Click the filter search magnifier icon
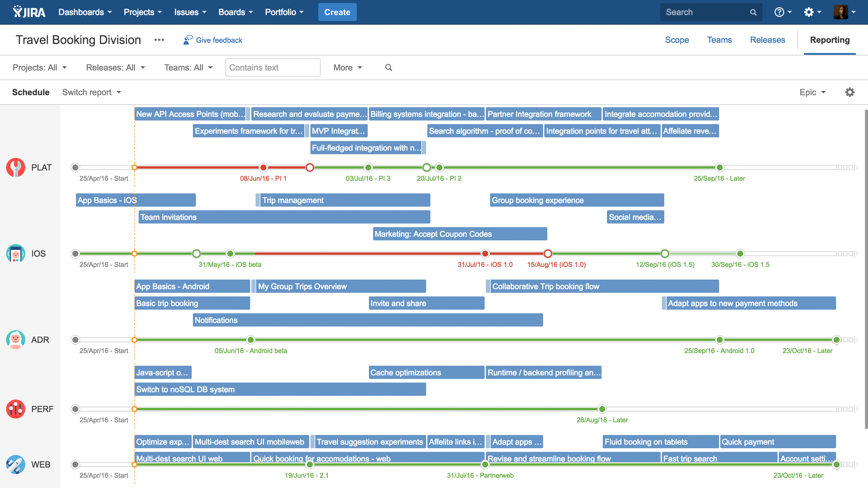This screenshot has height=488, width=868. click(x=388, y=68)
